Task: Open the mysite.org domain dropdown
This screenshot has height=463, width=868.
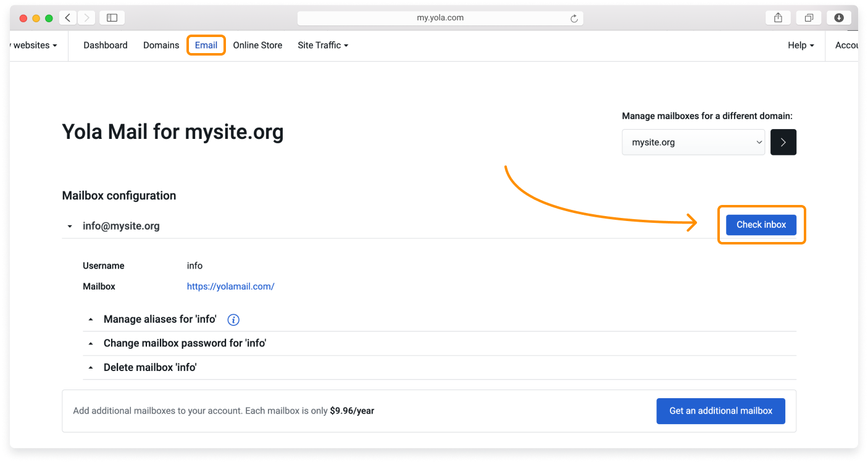Action: tap(693, 142)
